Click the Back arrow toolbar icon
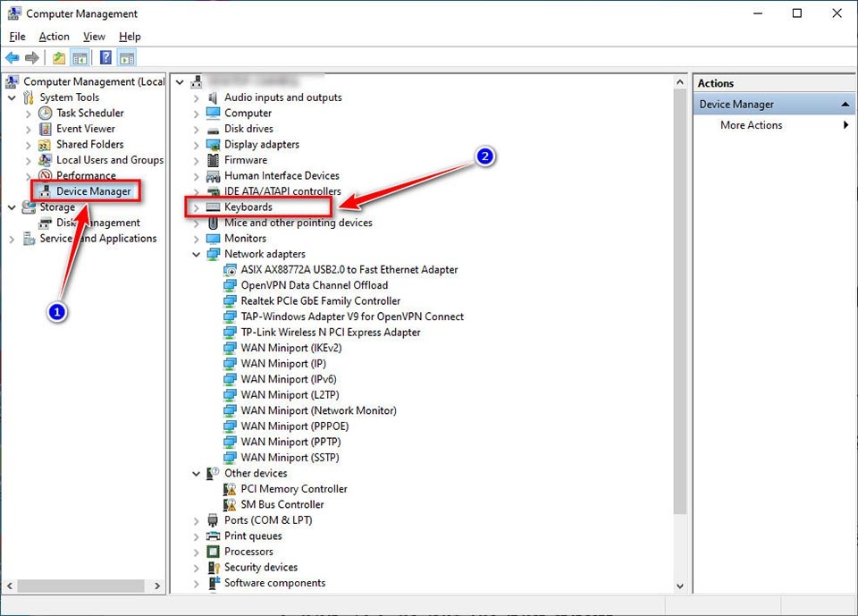858x616 pixels. pyautogui.click(x=12, y=57)
